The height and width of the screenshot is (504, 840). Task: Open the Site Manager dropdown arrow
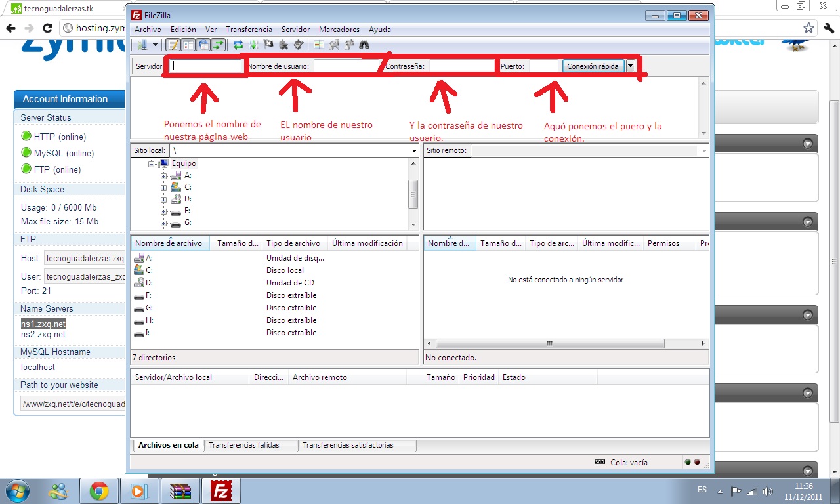tap(155, 45)
